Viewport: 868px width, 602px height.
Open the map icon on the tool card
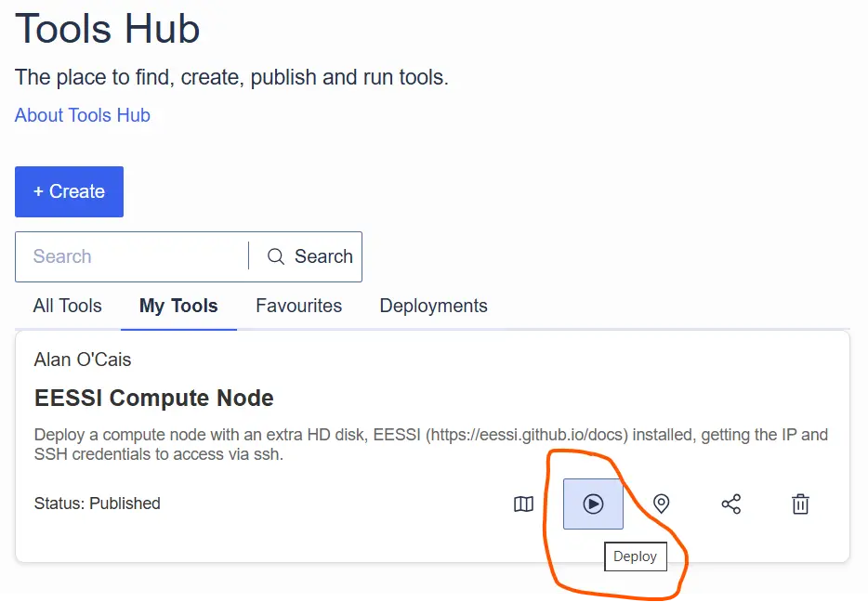523,503
